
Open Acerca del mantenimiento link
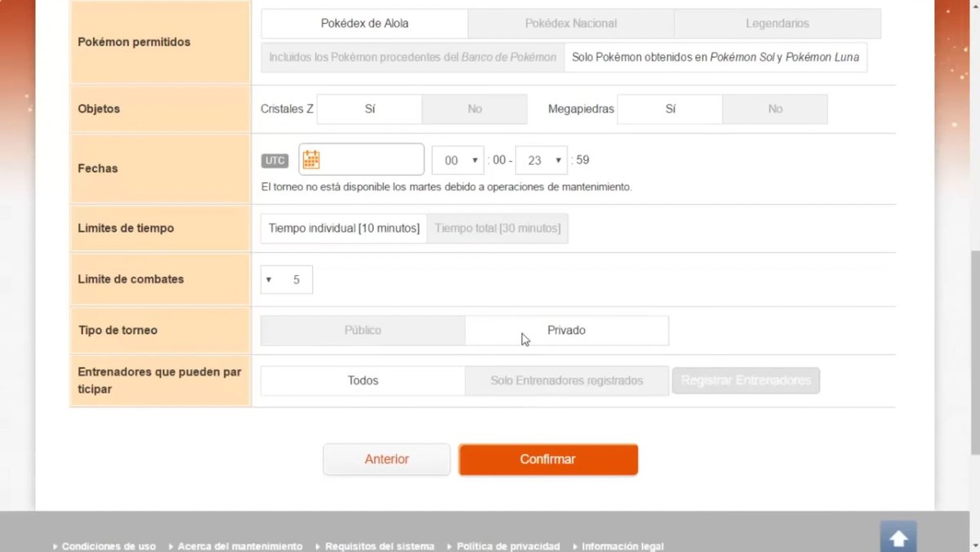(240, 546)
